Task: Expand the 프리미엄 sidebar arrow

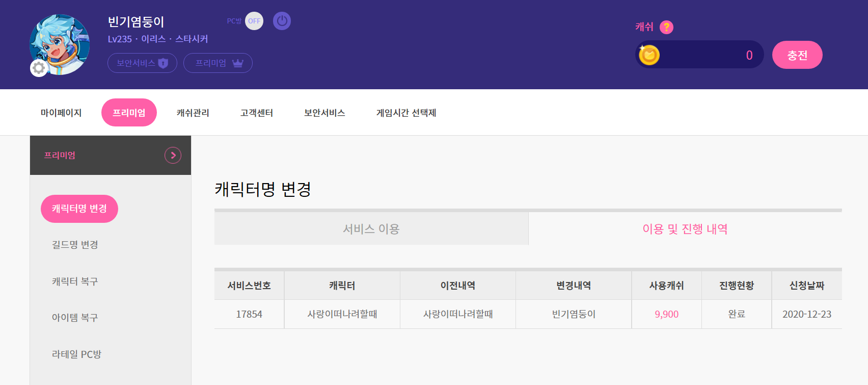Action: coord(173,155)
